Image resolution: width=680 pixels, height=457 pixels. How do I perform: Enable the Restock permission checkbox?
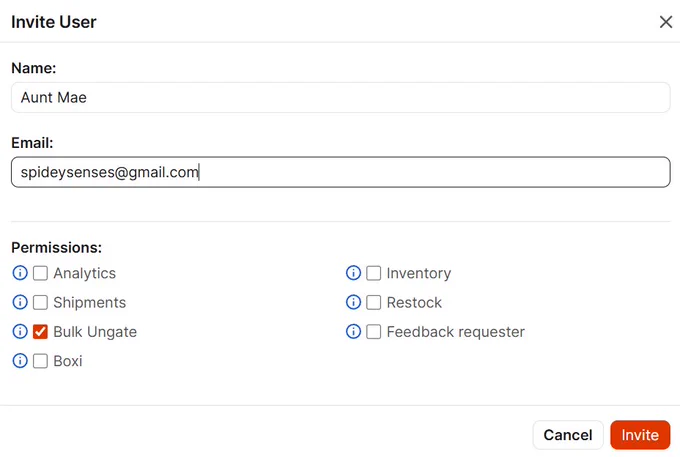tap(373, 302)
